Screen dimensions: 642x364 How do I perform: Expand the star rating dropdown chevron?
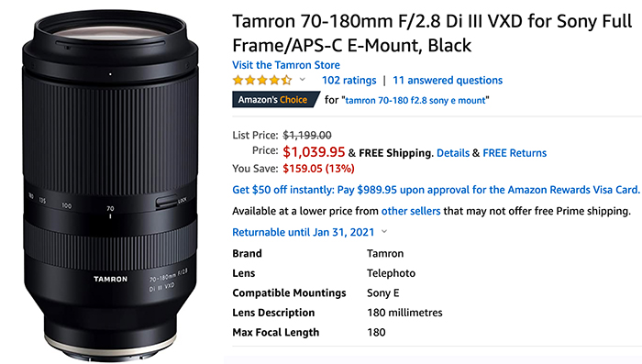tap(303, 80)
